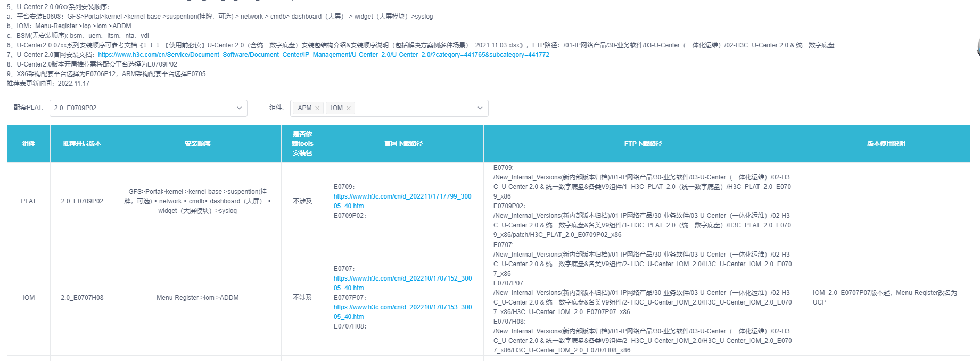Image resolution: width=980 pixels, height=361 pixels.
Task: Click the Menu-Register >iom >ADDM install order cell
Action: pyautogui.click(x=197, y=298)
